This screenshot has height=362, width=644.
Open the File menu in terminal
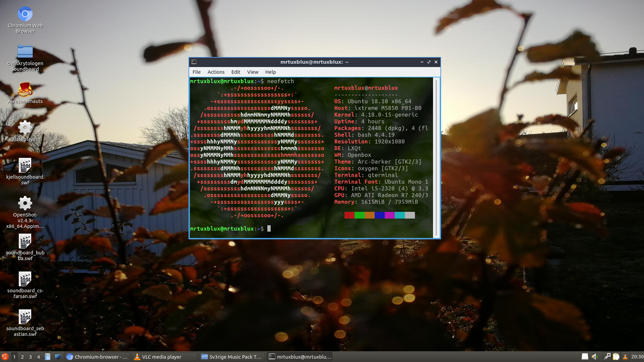197,72
